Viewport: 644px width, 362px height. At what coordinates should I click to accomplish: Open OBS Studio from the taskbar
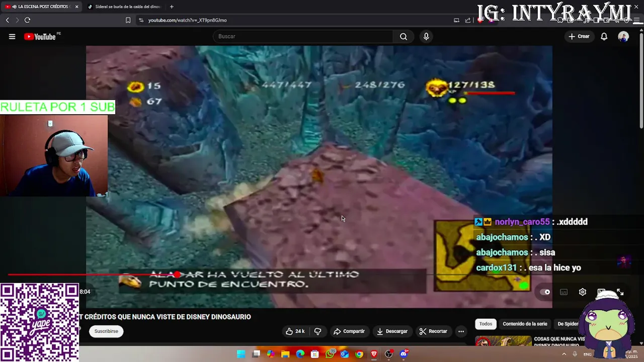click(x=389, y=354)
